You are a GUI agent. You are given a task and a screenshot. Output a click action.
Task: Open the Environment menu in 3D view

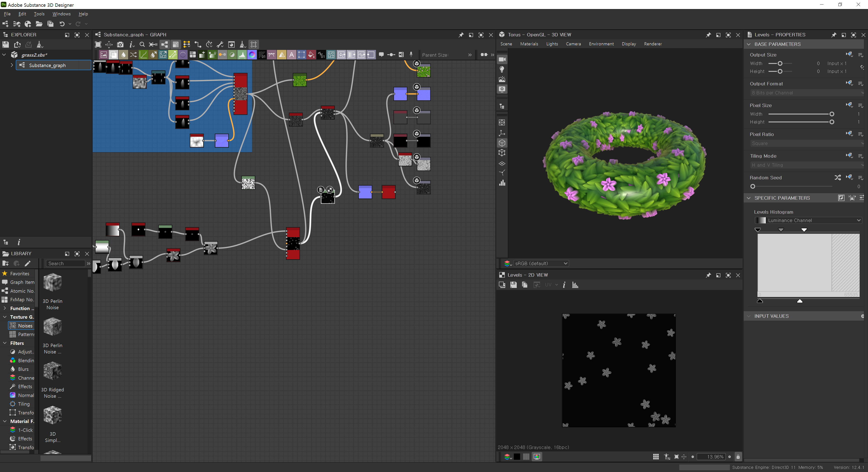click(601, 44)
